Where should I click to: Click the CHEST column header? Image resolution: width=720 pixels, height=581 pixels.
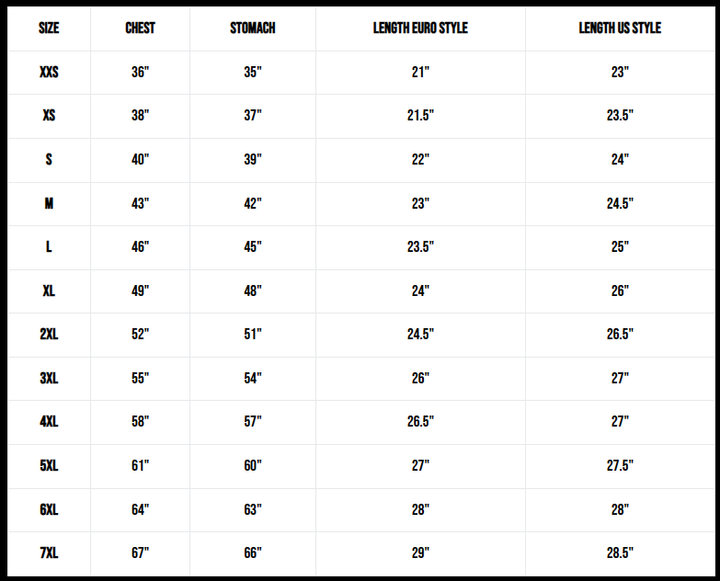tap(140, 28)
